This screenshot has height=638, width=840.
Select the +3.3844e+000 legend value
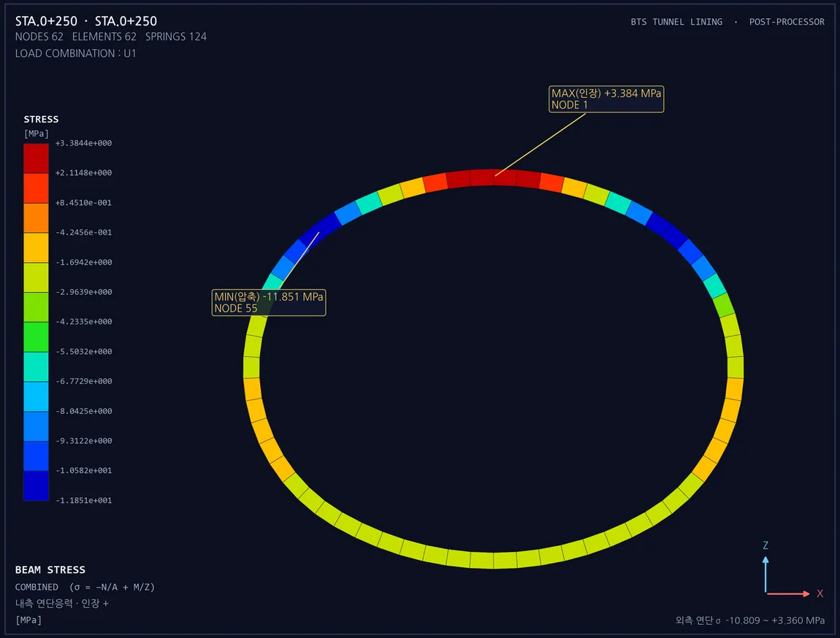pyautogui.click(x=83, y=144)
